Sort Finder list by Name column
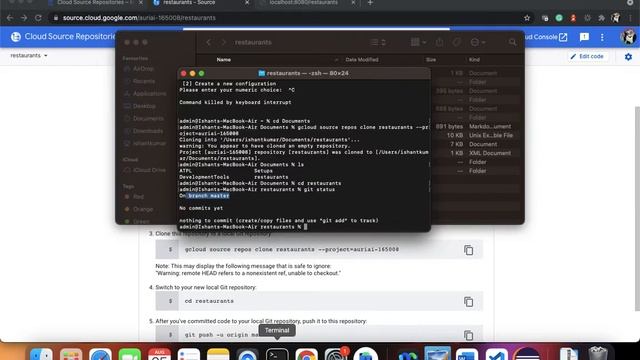 [x=224, y=60]
